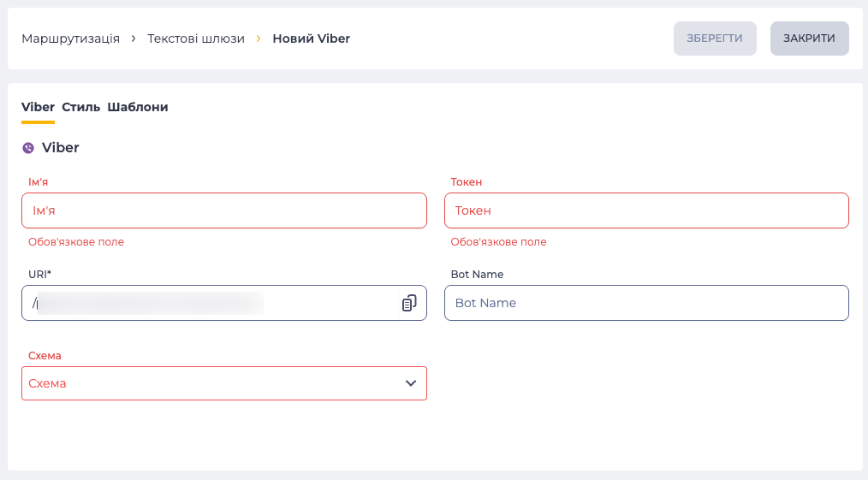The image size is (868, 480).
Task: Focus the Ім'я input field
Action: (224, 210)
